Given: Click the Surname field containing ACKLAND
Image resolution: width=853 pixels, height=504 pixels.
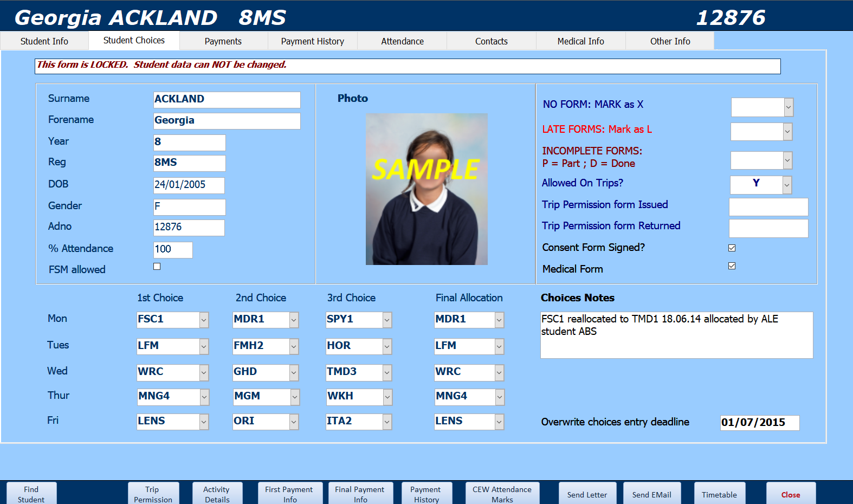Looking at the screenshot, I should 227,100.
